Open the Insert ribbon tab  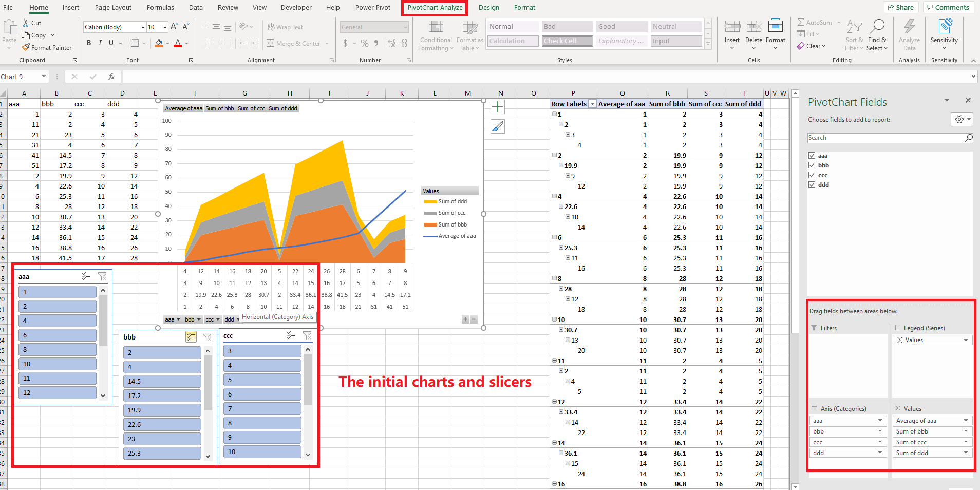point(71,8)
